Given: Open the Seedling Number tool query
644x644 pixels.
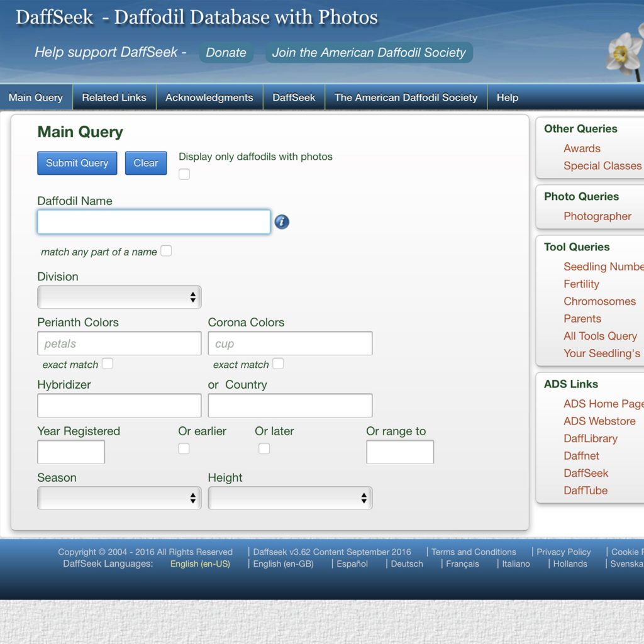Looking at the screenshot, I should 604,267.
